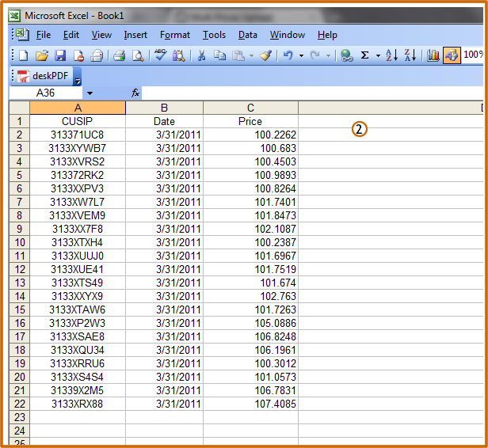Image resolution: width=488 pixels, height=448 pixels.
Task: Click the Zoom percentage box
Action: tap(472, 55)
